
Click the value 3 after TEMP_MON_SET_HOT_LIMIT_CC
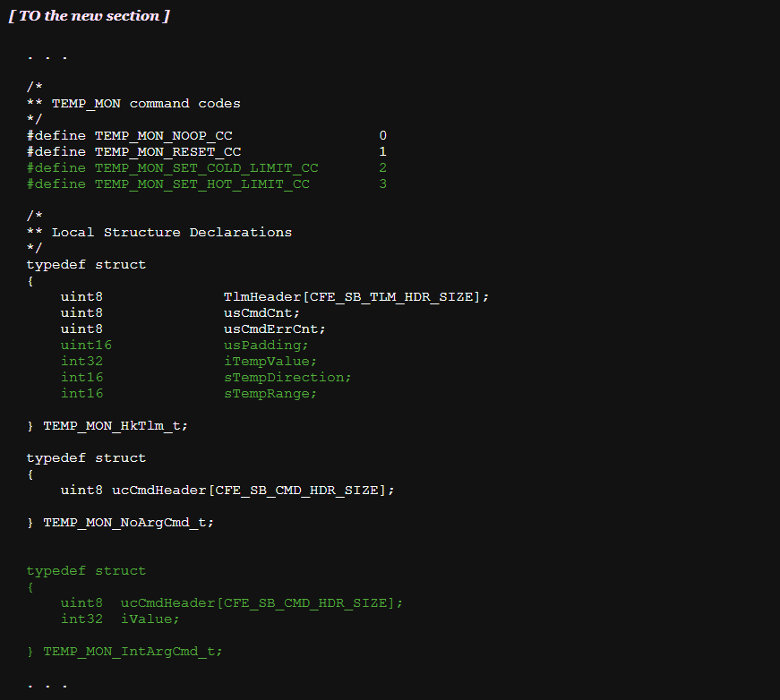pyautogui.click(x=382, y=184)
